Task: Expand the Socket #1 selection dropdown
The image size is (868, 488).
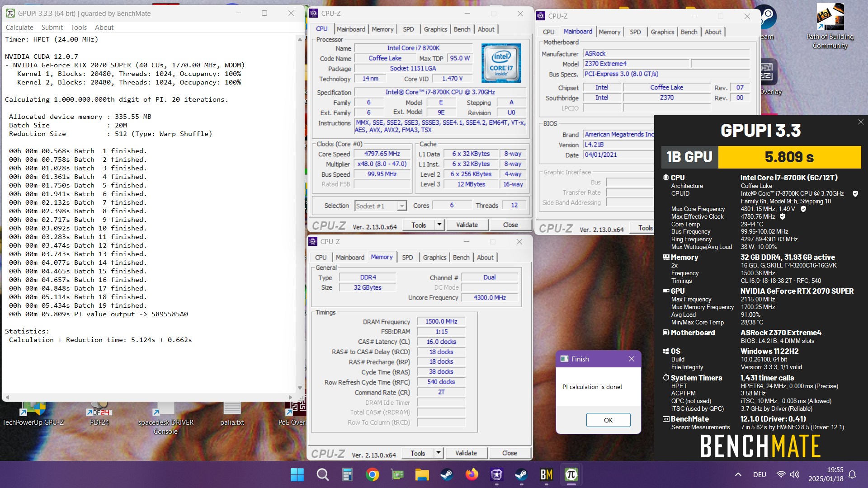Action: tap(401, 206)
